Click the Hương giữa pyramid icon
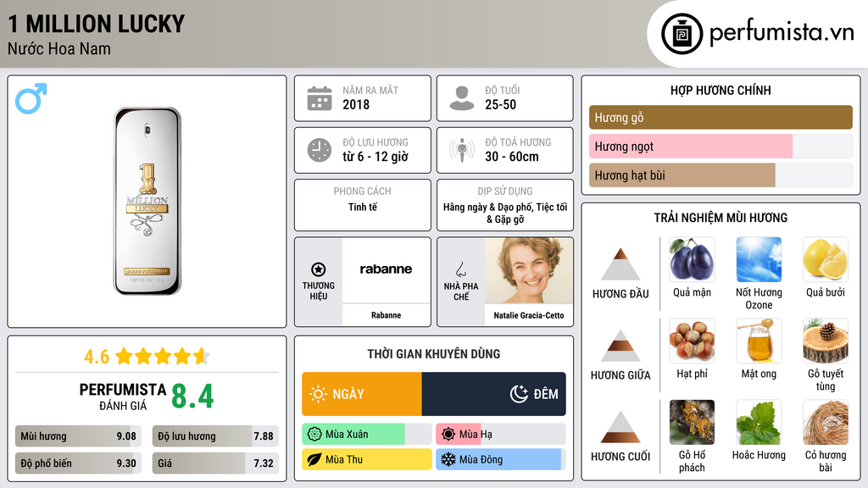 (x=620, y=346)
